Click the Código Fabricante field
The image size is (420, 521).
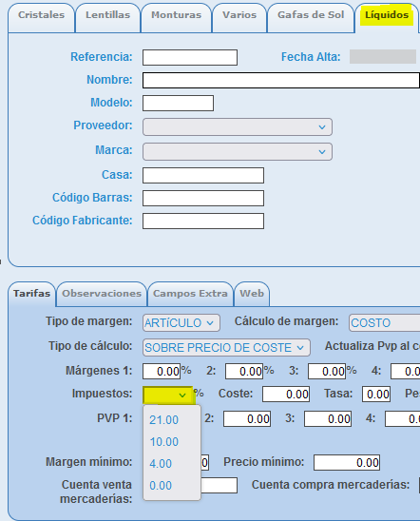pyautogui.click(x=203, y=222)
